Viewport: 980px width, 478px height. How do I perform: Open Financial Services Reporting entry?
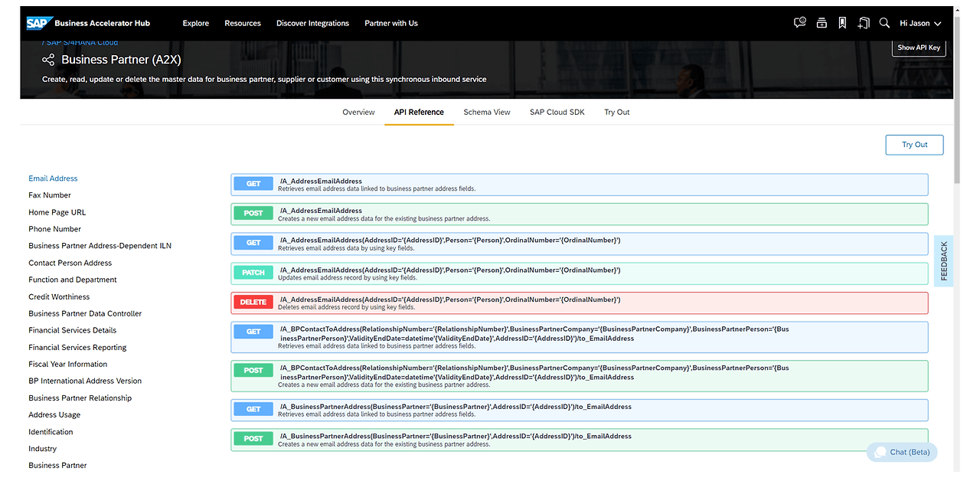77,347
